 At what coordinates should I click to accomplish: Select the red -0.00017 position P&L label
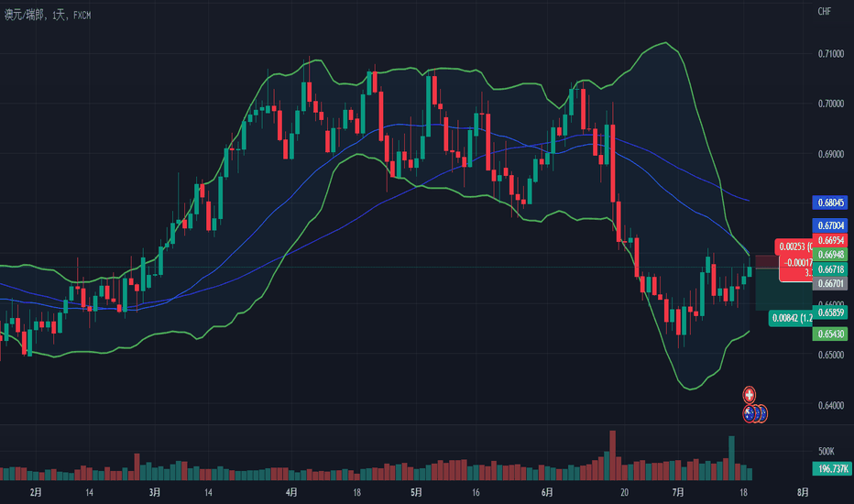[x=796, y=267]
